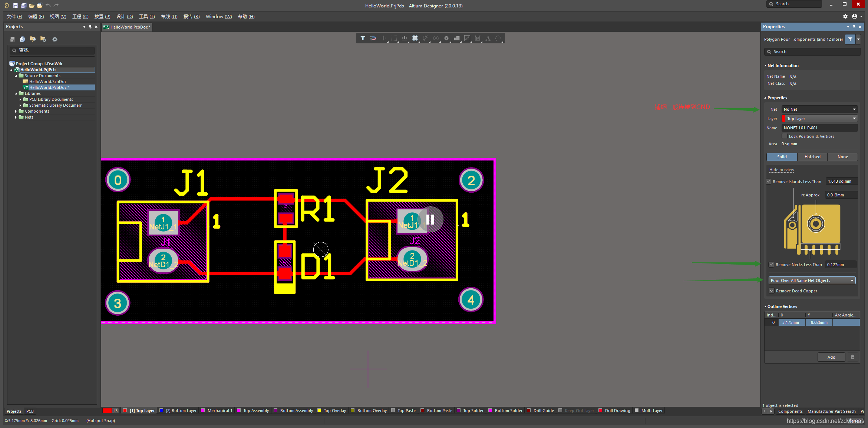
Task: Open the align objects tool
Action: point(405,38)
